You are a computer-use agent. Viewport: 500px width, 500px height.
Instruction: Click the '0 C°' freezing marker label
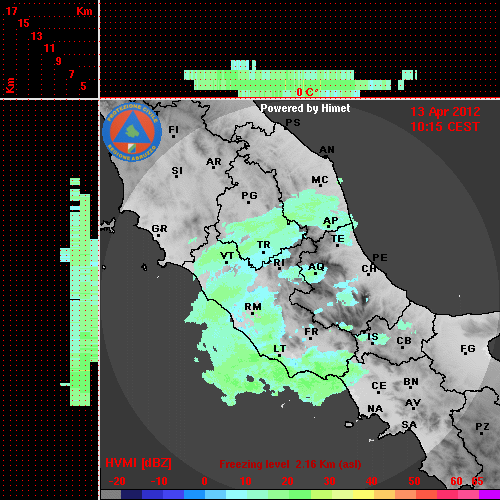click(307, 92)
